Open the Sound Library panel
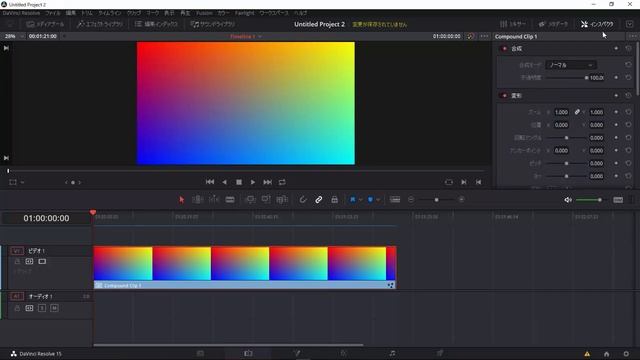 pos(213,24)
